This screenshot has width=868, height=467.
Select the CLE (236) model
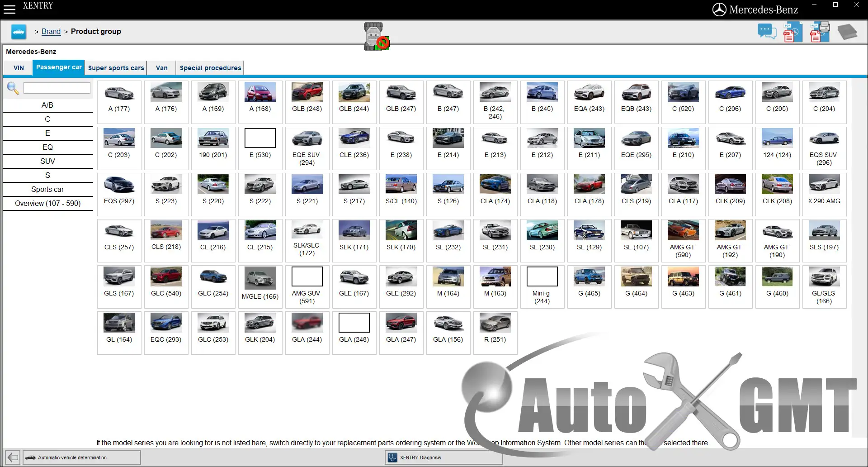[354, 148]
